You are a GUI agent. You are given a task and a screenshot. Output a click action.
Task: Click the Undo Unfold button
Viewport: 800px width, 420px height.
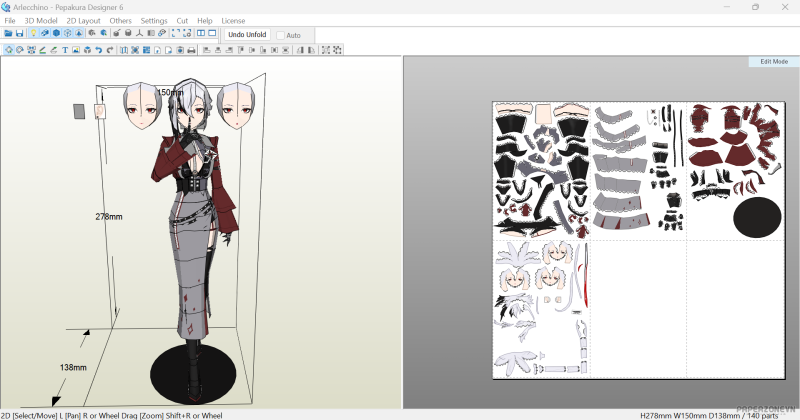(x=247, y=35)
